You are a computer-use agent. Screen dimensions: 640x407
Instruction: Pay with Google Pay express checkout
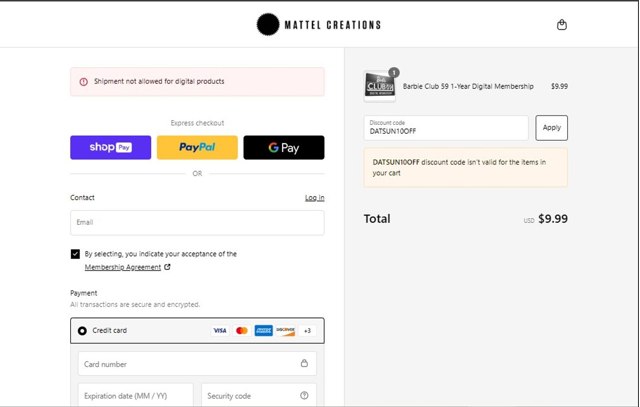(x=284, y=147)
